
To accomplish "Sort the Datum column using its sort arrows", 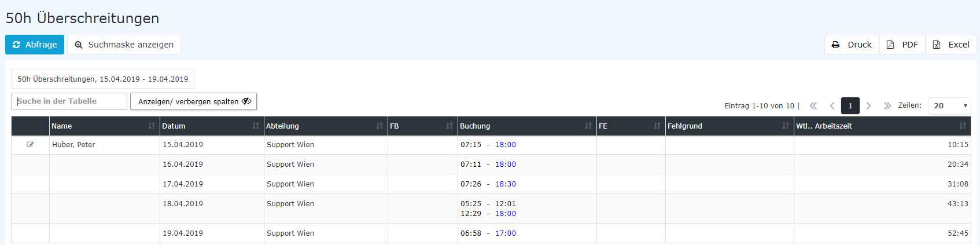I will [256, 126].
